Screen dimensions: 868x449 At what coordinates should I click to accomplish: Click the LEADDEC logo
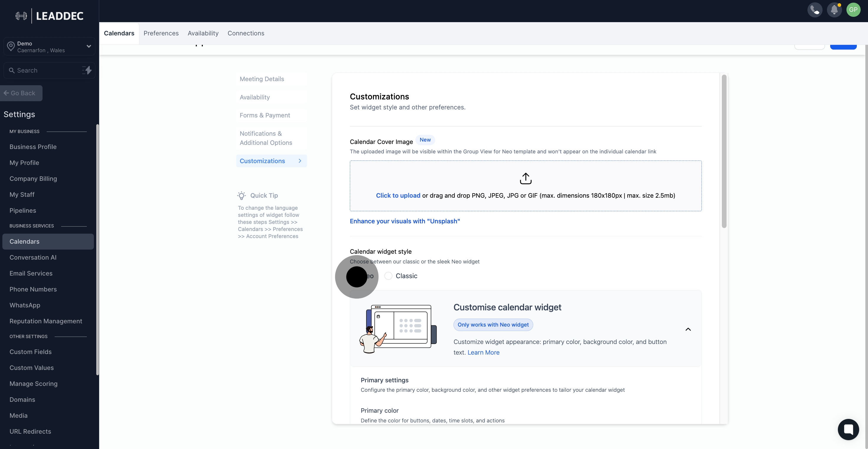[50, 16]
